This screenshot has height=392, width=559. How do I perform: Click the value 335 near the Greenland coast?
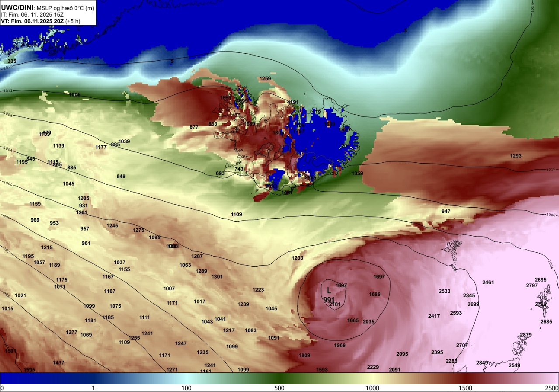point(12,61)
